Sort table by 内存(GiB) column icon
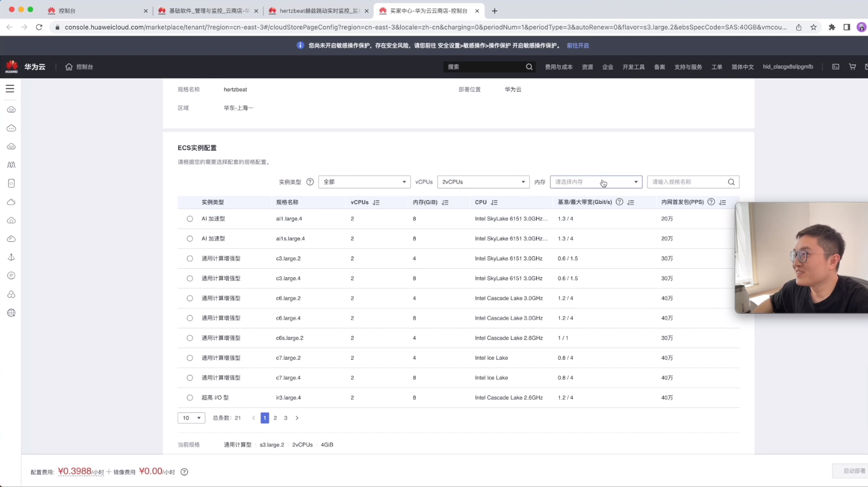 click(x=445, y=203)
